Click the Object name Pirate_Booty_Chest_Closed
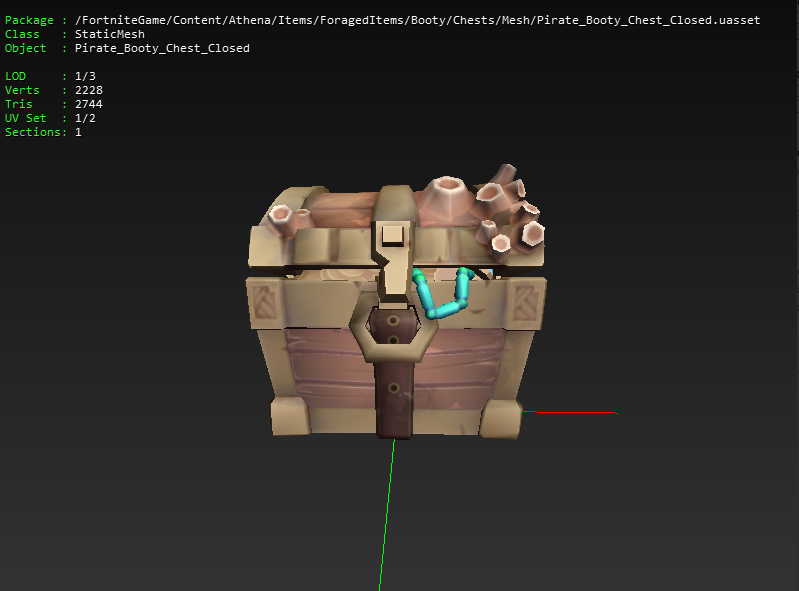 pyautogui.click(x=162, y=48)
